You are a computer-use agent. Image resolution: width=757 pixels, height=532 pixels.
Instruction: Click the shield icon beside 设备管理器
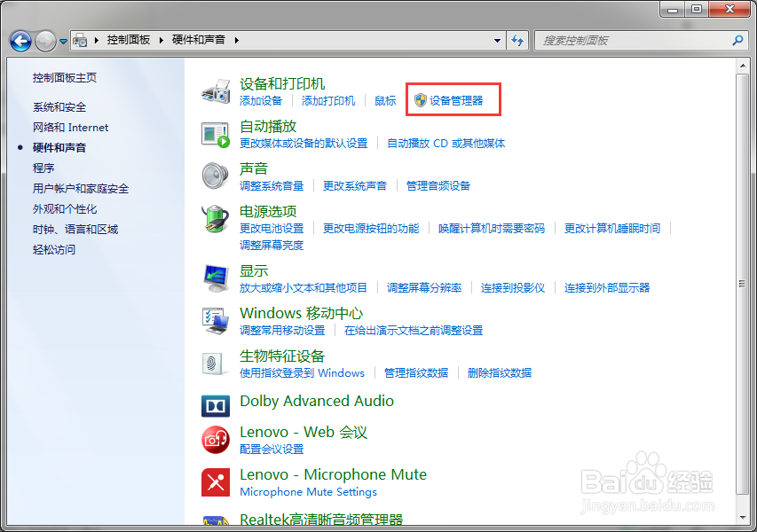421,100
